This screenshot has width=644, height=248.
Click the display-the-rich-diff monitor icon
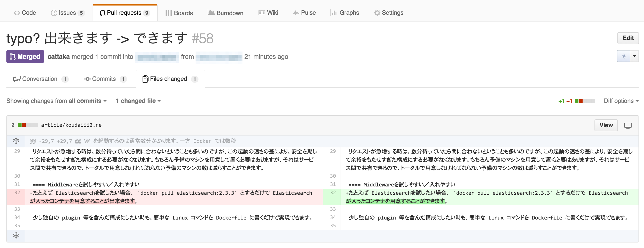(628, 125)
